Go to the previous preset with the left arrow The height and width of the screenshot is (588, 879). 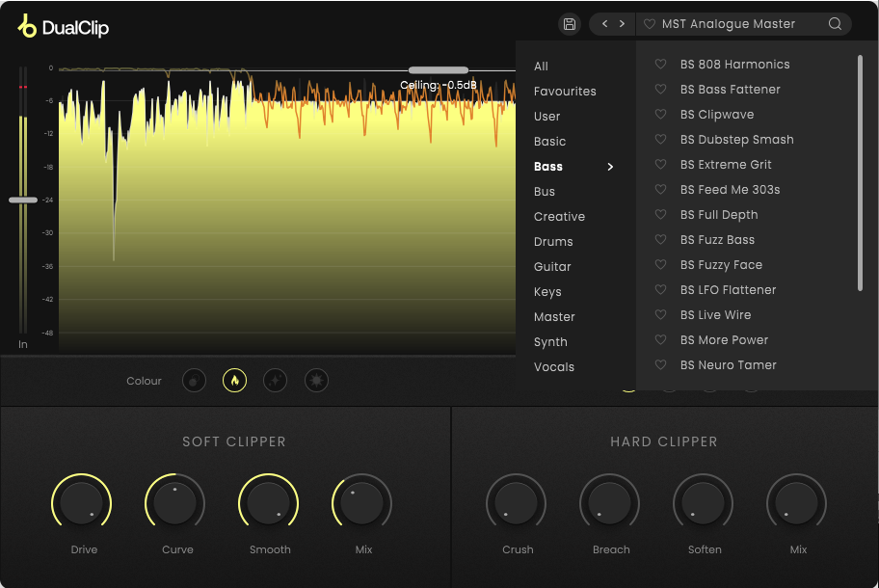tap(604, 24)
